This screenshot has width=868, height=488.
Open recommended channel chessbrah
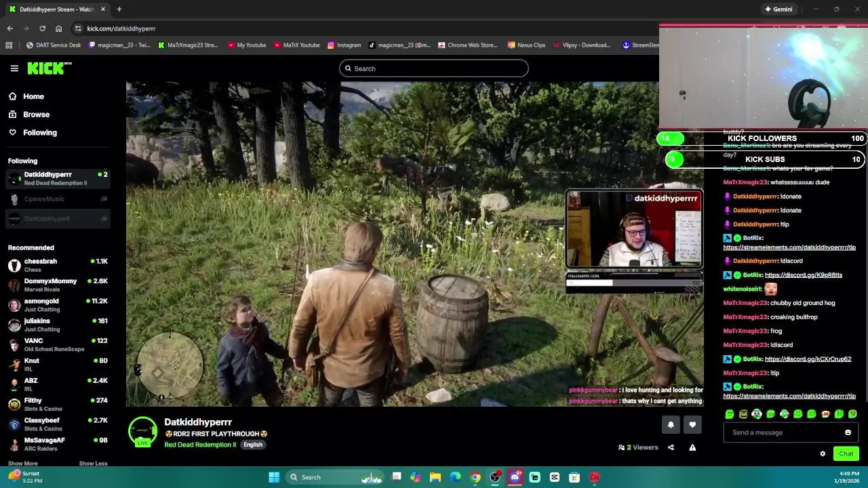57,265
